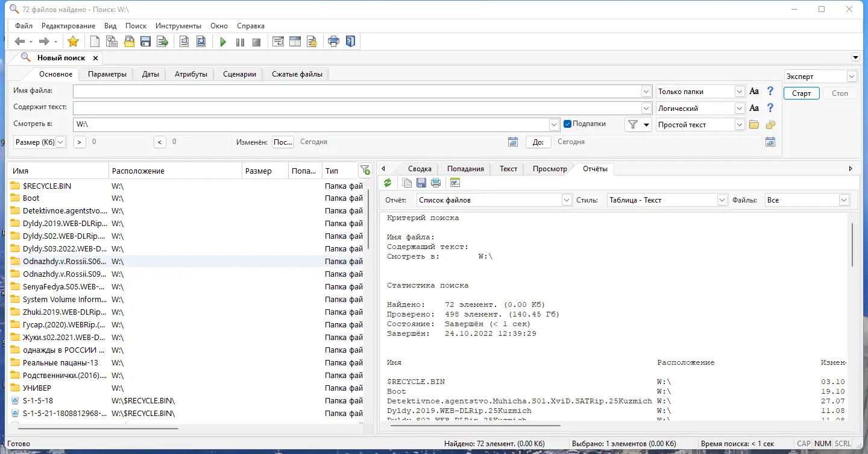
Task: Click the До: date button
Action: click(538, 142)
